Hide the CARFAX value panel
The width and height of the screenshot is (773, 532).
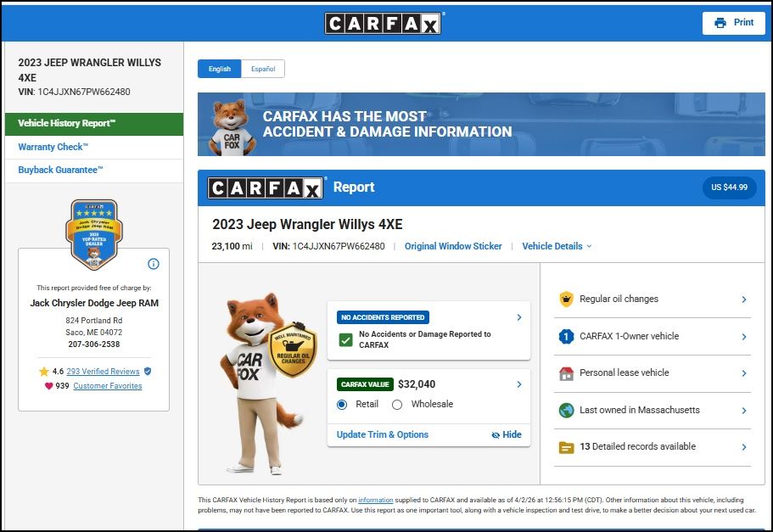(x=507, y=435)
